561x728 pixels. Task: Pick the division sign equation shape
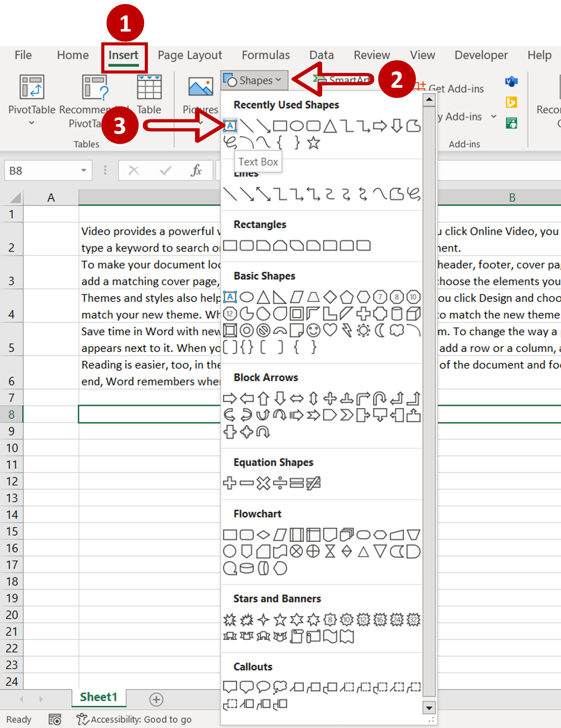(280, 483)
